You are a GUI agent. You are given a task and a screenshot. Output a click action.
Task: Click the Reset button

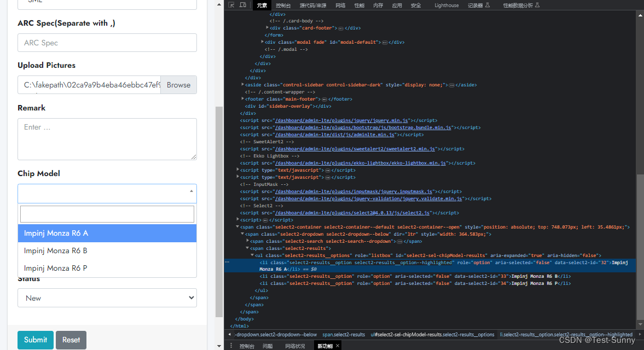tap(71, 340)
